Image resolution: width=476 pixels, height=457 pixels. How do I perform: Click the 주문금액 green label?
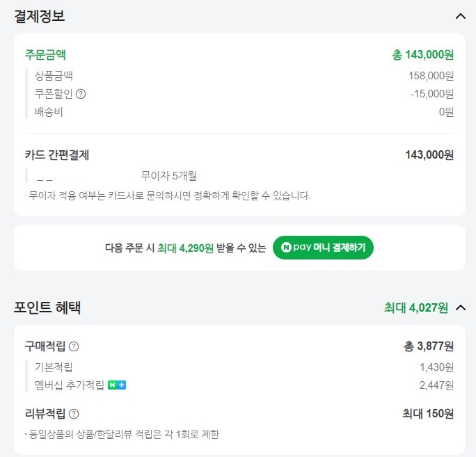(x=45, y=55)
